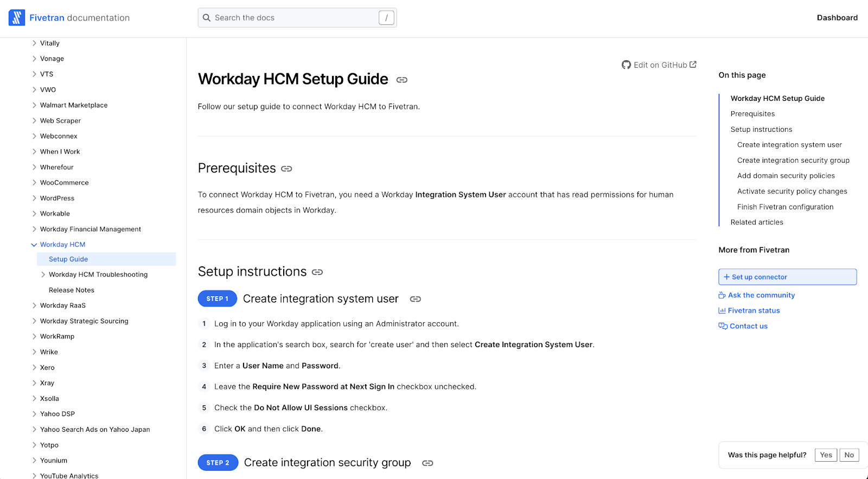Go to Finish Fivetran configuration section
The image size is (868, 479).
click(785, 207)
